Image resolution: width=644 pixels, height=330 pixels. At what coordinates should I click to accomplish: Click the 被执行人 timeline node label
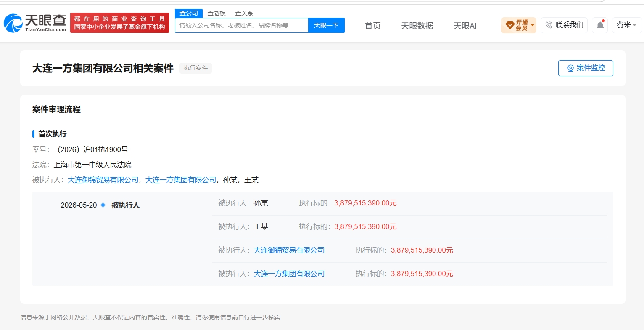125,205
